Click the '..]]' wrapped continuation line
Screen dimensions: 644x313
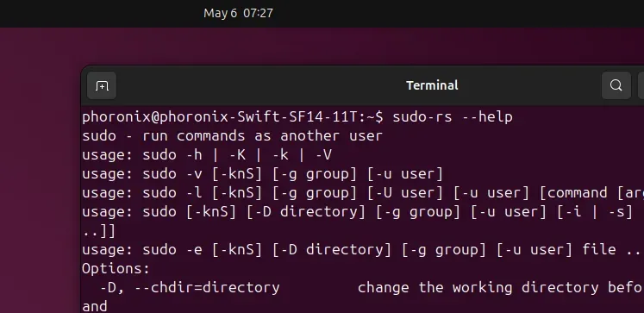(x=98, y=231)
